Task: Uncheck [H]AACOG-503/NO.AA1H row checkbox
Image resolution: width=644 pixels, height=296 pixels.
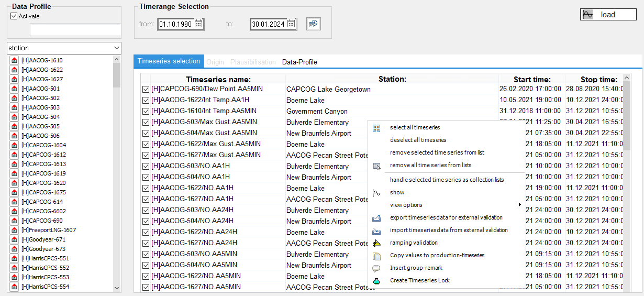Action: (x=146, y=166)
